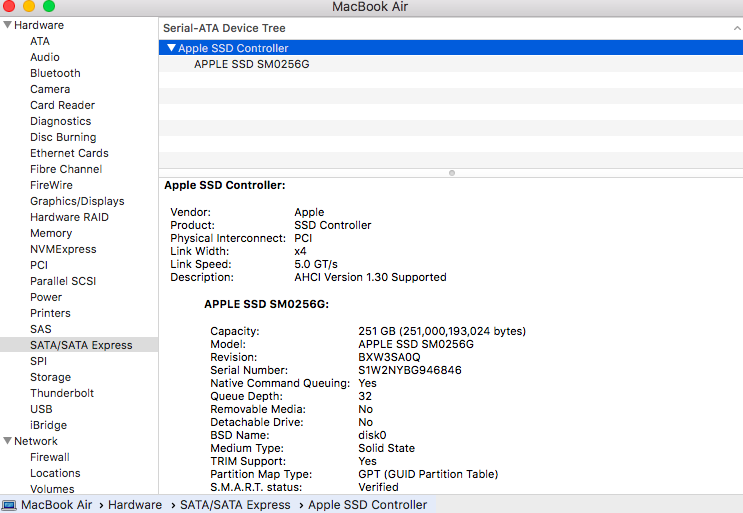
Task: Click the revision value BXW3SA0Q
Action: tap(389, 357)
